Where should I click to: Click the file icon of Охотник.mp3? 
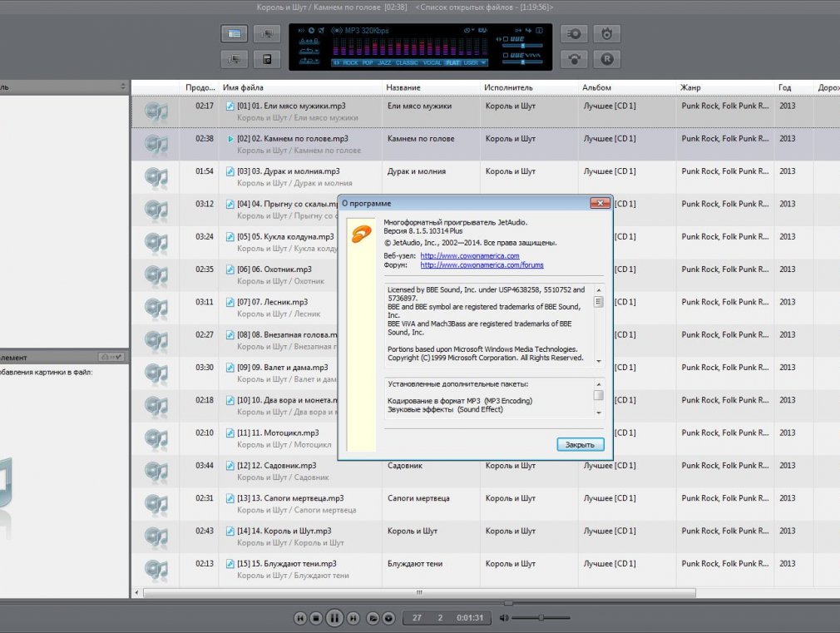click(x=230, y=270)
